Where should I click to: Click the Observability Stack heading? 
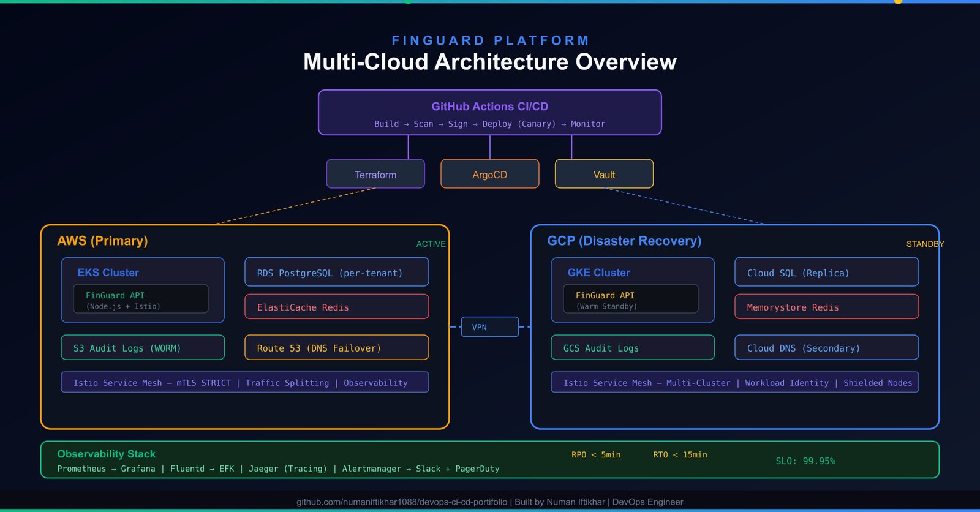106,454
